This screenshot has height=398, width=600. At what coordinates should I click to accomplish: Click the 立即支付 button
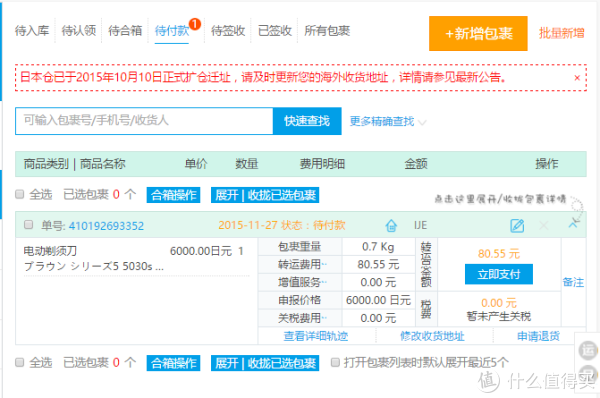[499, 274]
